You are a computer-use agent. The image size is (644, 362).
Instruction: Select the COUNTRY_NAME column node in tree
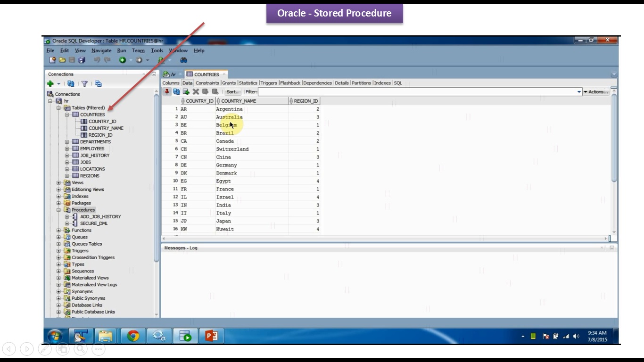[106, 128]
